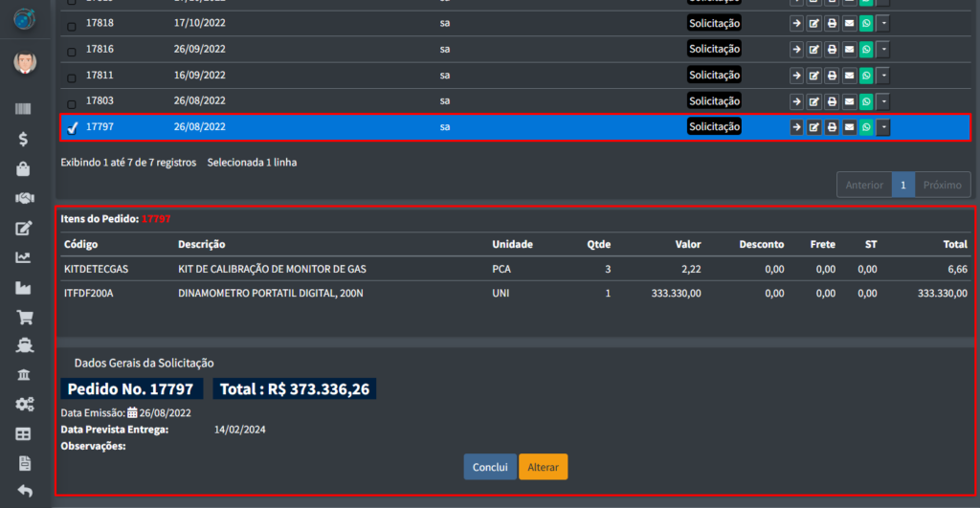
Task: Expand more actions for order 17803
Action: (x=883, y=101)
